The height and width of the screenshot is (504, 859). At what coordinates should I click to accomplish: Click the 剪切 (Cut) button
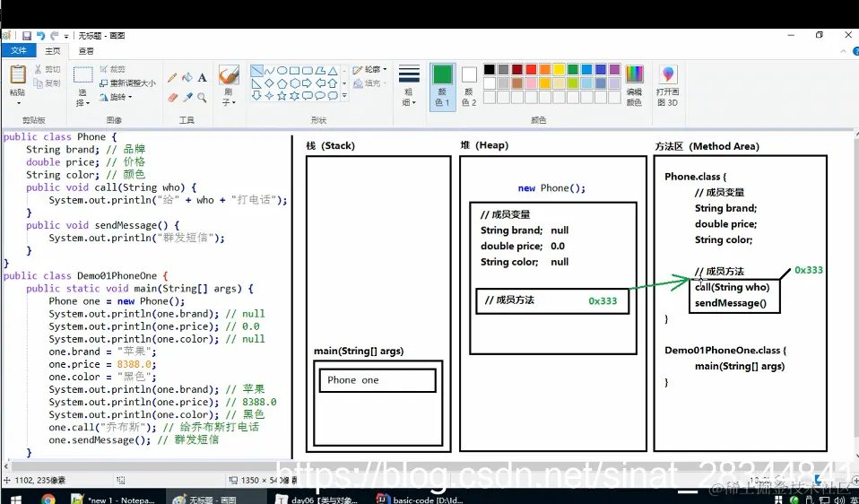tap(48, 69)
